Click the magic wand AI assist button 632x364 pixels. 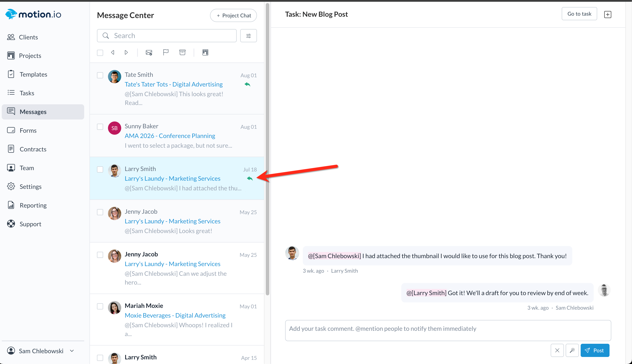click(x=572, y=351)
